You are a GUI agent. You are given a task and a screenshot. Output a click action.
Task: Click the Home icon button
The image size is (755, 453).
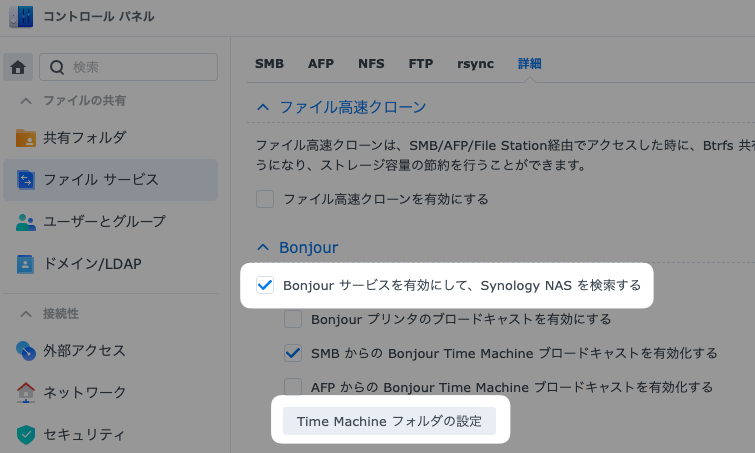click(17, 67)
